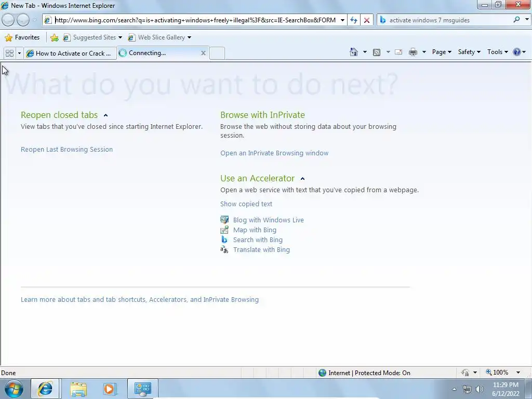Open Windows Explorer from taskbar
The height and width of the screenshot is (399, 532).
coord(78,389)
